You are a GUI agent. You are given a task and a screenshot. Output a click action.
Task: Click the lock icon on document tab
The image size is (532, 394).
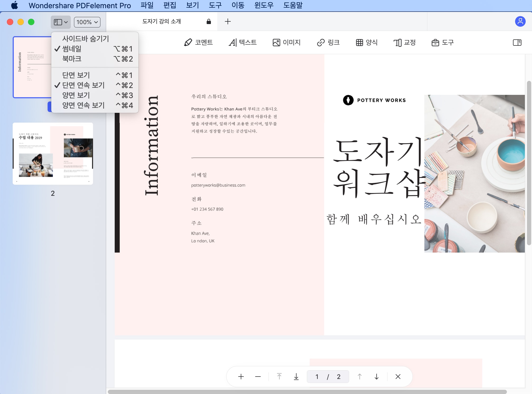[209, 21]
